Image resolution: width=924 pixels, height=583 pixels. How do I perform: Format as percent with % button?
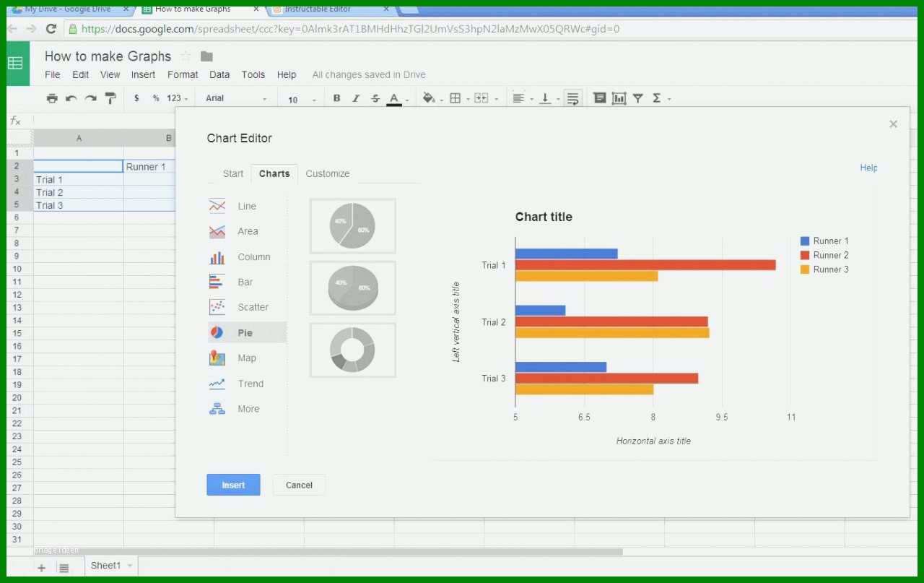pos(156,98)
